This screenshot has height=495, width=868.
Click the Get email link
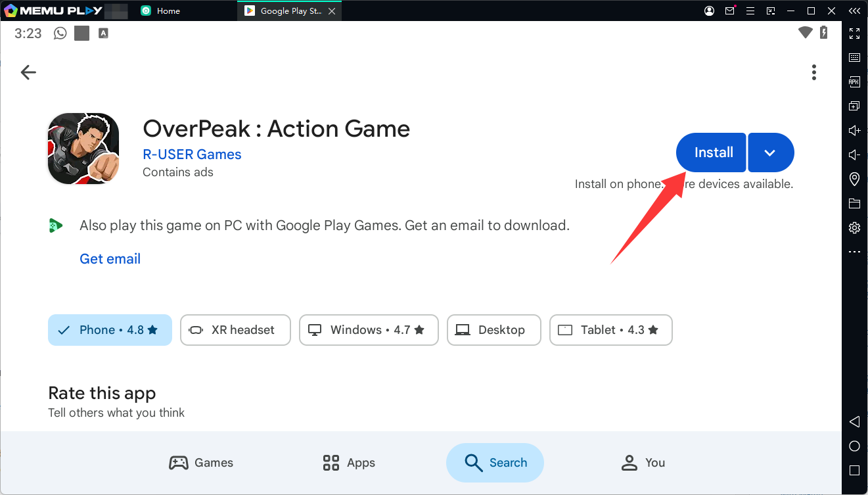[110, 259]
